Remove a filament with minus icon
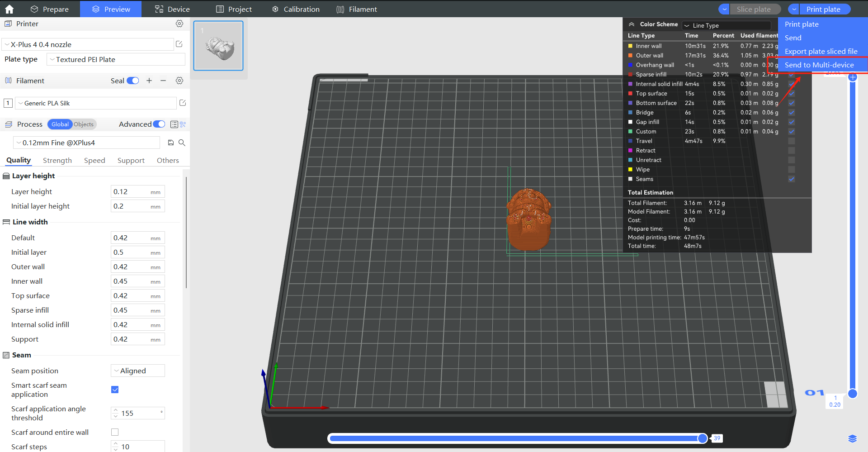868x452 pixels. [x=163, y=81]
